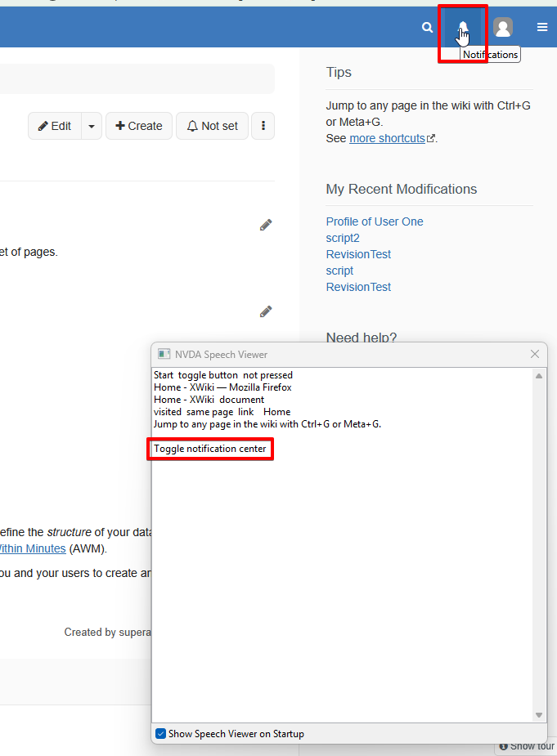The width and height of the screenshot is (557, 756).
Task: Click the Speech Viewer text output area
Action: [x=344, y=572]
